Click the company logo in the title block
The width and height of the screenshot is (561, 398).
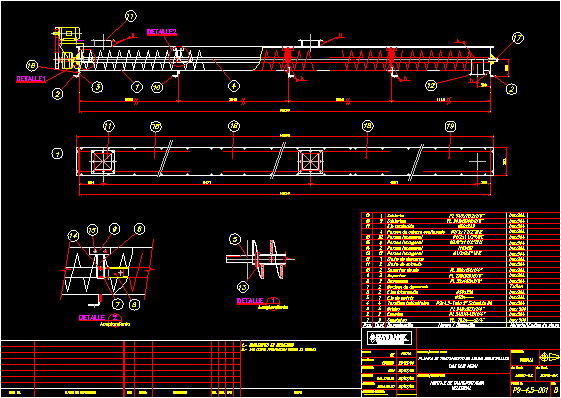pos(389,337)
